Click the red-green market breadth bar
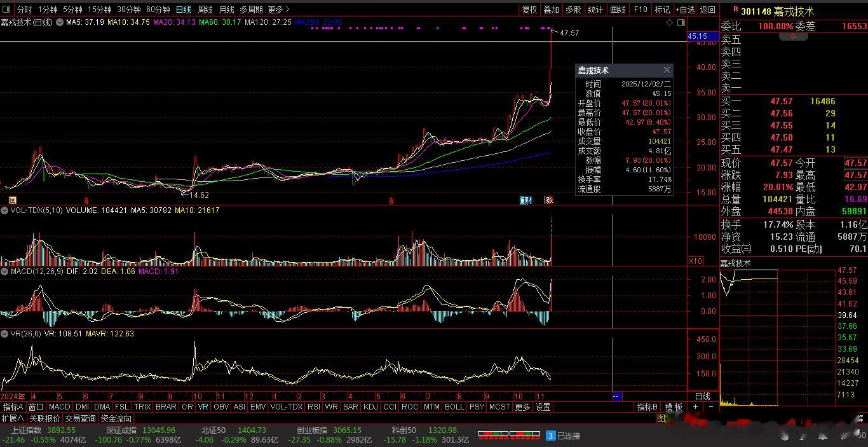This screenshot has width=868, height=447. pos(508,436)
